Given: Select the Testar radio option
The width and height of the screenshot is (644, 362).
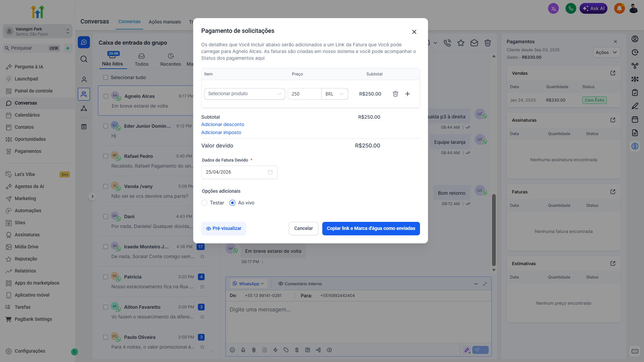Looking at the screenshot, I should 204,203.
